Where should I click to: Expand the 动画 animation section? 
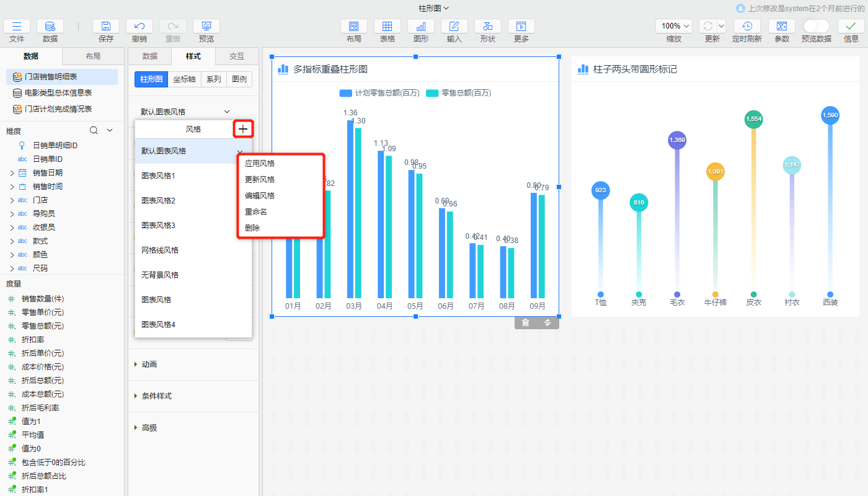click(x=149, y=365)
